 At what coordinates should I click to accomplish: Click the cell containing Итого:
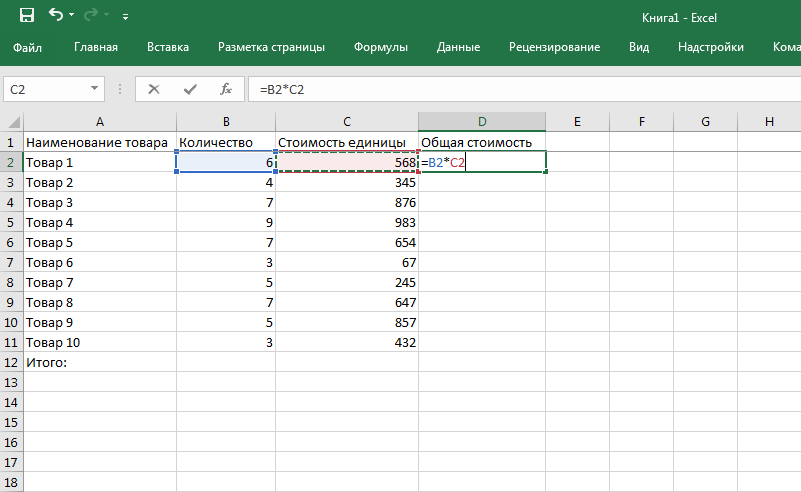tap(99, 362)
